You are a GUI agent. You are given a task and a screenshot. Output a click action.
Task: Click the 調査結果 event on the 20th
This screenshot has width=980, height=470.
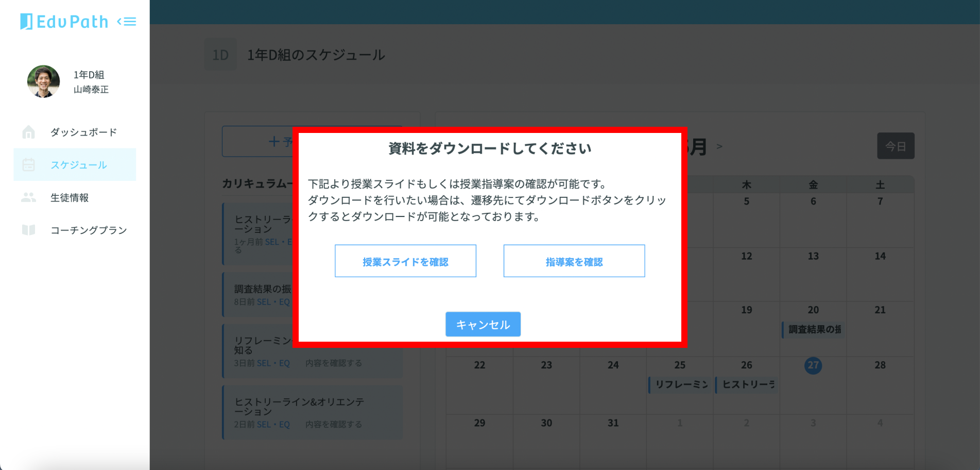pos(813,329)
